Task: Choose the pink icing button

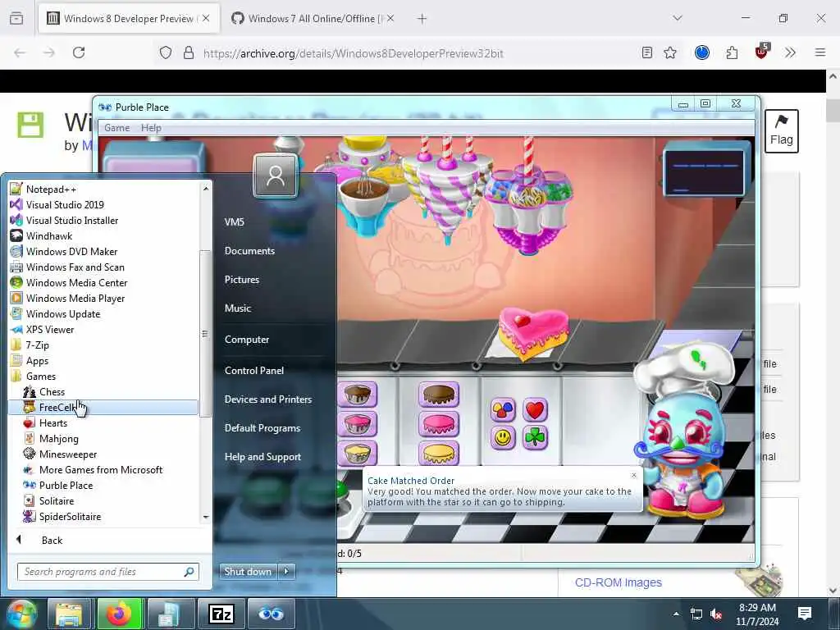Action: click(438, 425)
